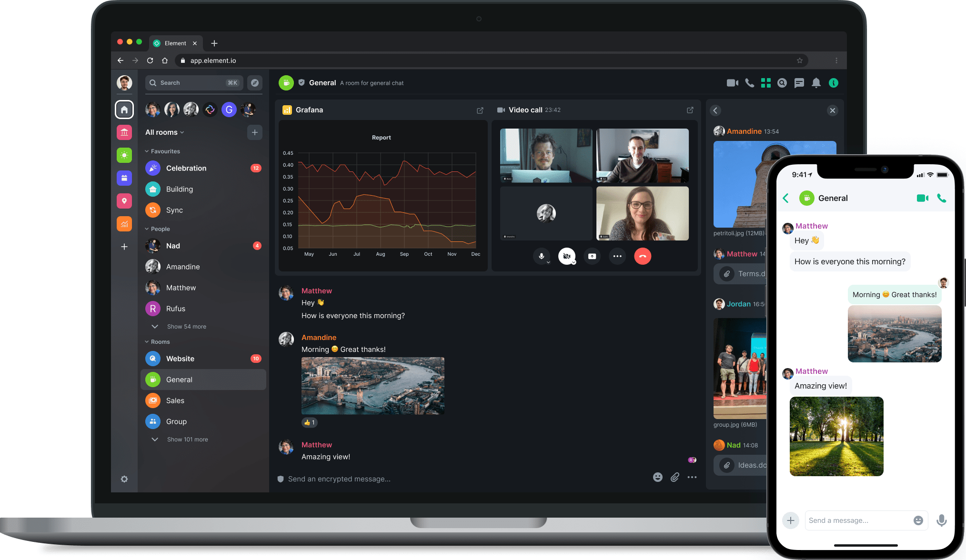Click the add room plus button
This screenshot has height=560, width=966.
pyautogui.click(x=255, y=132)
